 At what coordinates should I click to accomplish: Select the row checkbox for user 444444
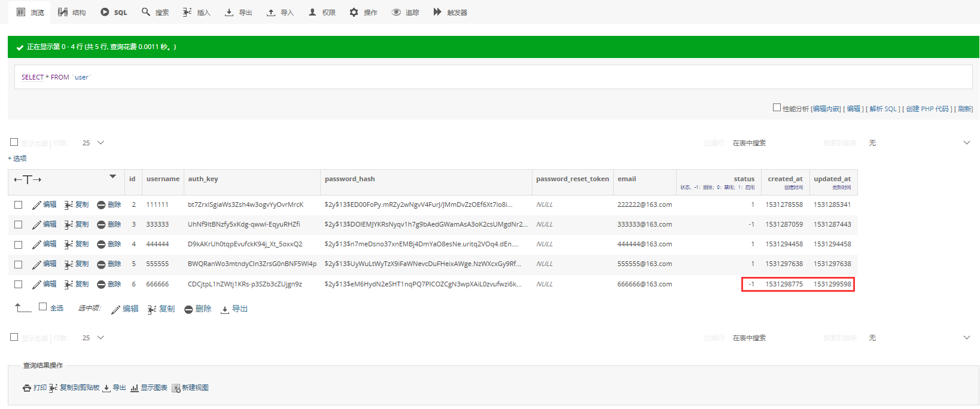(19, 245)
